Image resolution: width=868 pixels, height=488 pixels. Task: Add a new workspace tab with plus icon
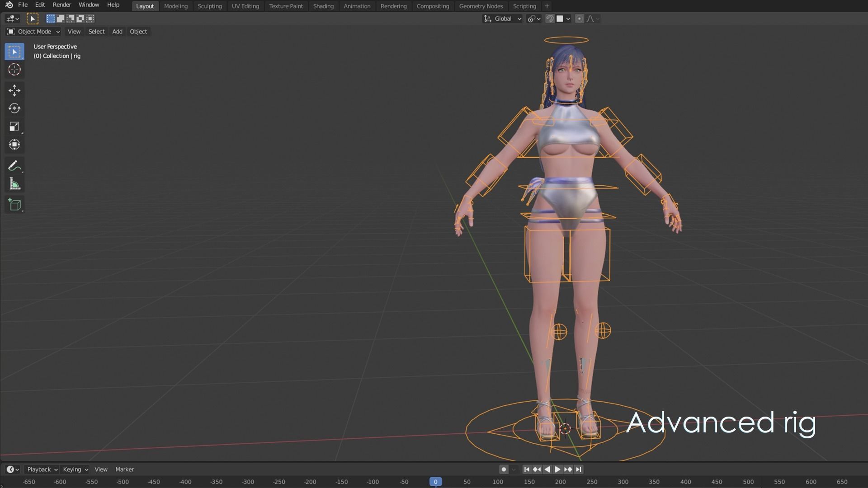coord(547,6)
